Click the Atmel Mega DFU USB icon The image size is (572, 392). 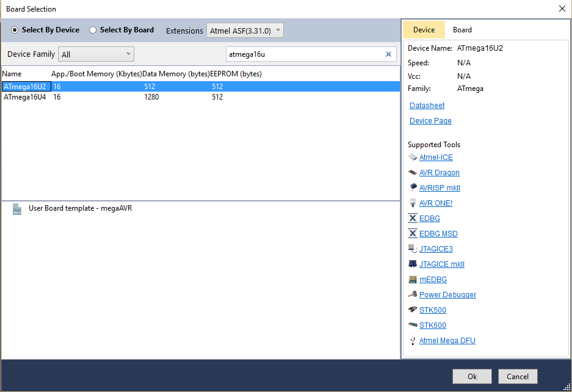tap(413, 340)
